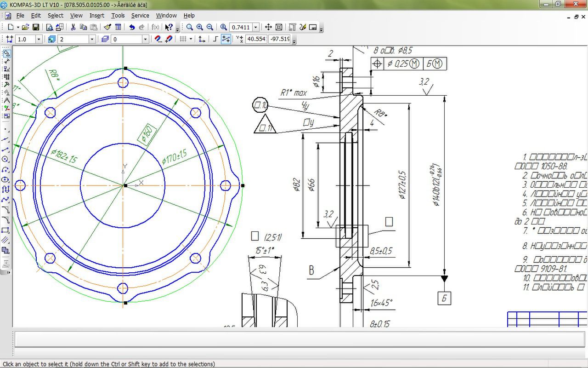The image size is (588, 368).
Task: Open Print Preview from the standard toolbar
Action: 50,27
